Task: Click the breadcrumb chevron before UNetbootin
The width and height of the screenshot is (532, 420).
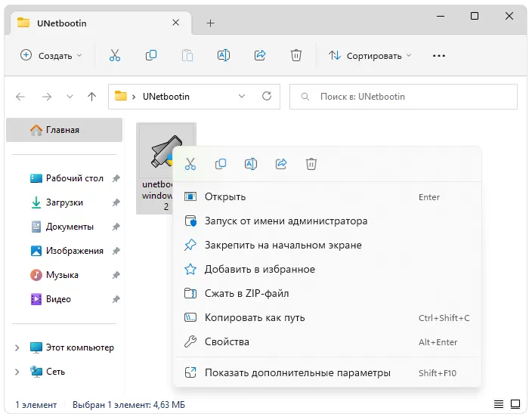Action: click(134, 97)
